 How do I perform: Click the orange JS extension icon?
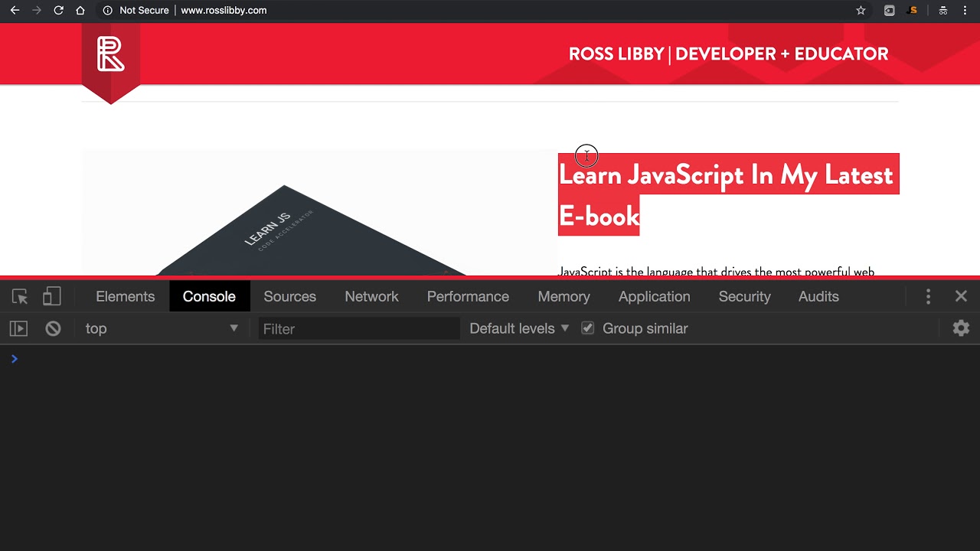tap(912, 11)
